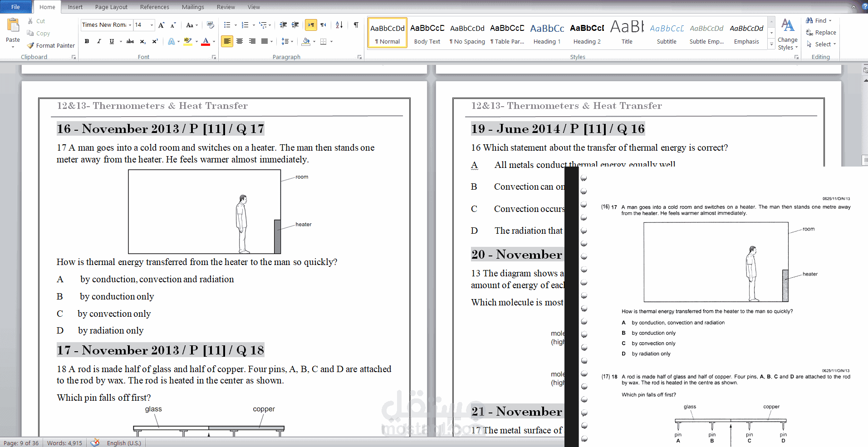Apply superscript formatting
This screenshot has width=868, height=447.
coord(155,41)
